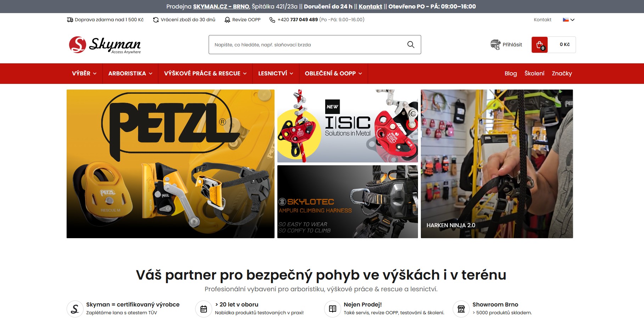Click the Revize OOPP text link

246,20
